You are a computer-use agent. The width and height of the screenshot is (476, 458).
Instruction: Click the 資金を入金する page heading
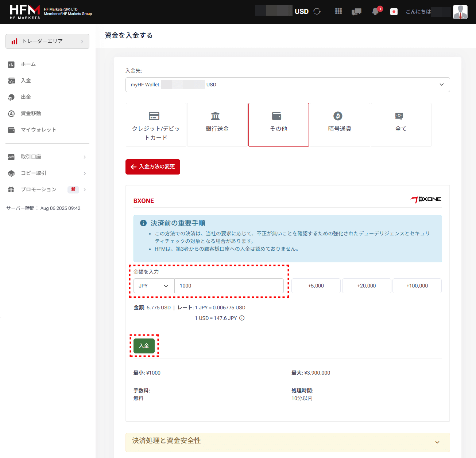coord(129,35)
